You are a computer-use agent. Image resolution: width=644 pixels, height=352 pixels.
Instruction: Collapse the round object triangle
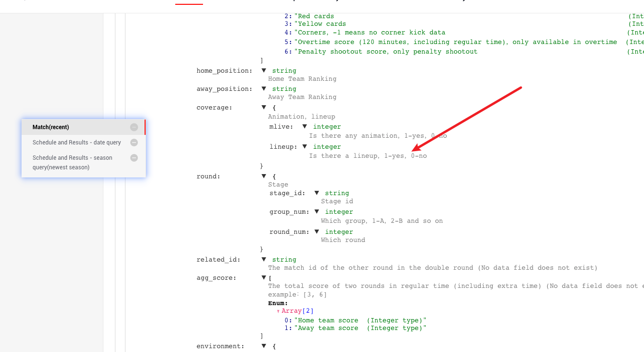click(x=264, y=176)
